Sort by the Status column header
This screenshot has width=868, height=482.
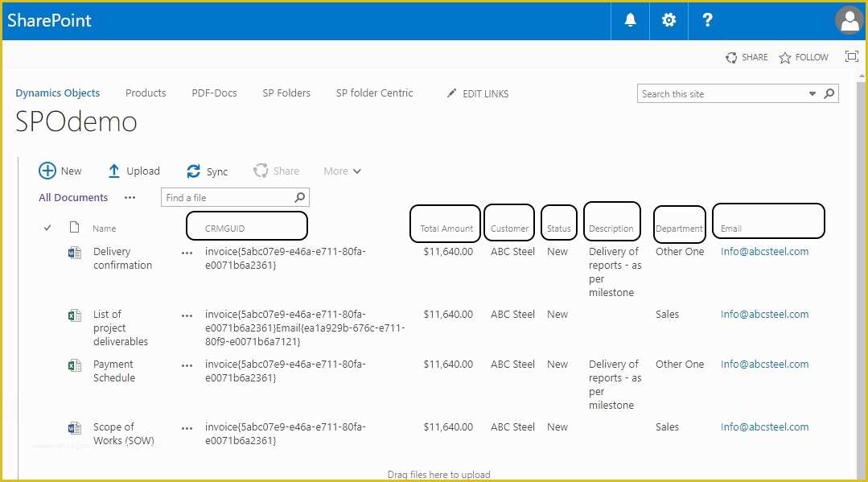pos(558,229)
